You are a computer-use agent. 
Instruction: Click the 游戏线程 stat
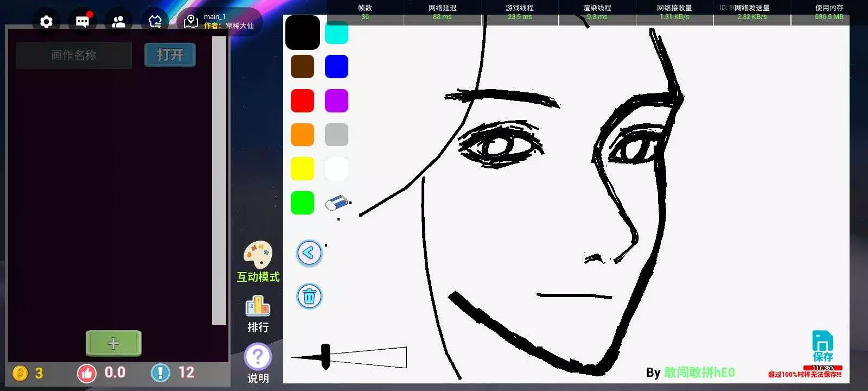[520, 12]
